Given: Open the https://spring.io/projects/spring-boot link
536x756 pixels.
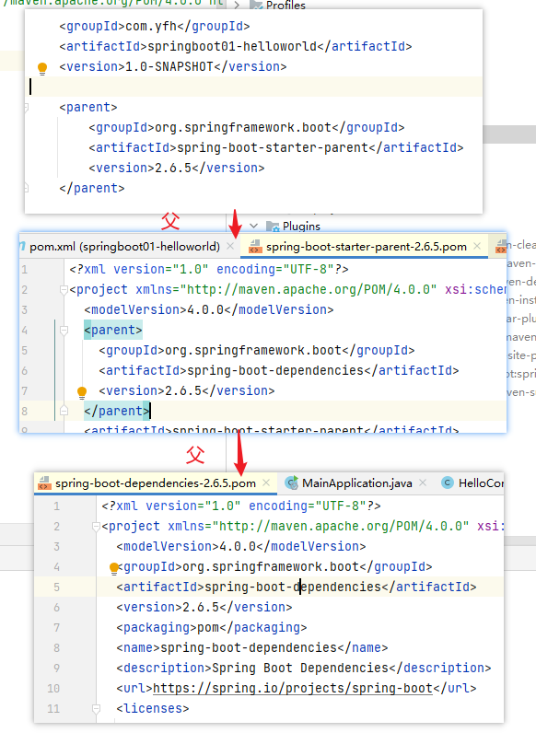Looking at the screenshot, I should point(293,688).
